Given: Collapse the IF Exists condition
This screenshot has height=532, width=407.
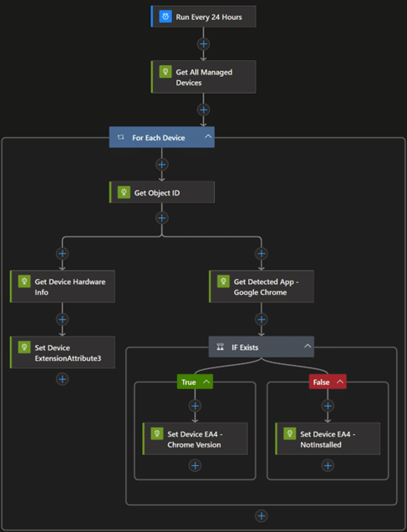Looking at the screenshot, I should click(x=308, y=346).
